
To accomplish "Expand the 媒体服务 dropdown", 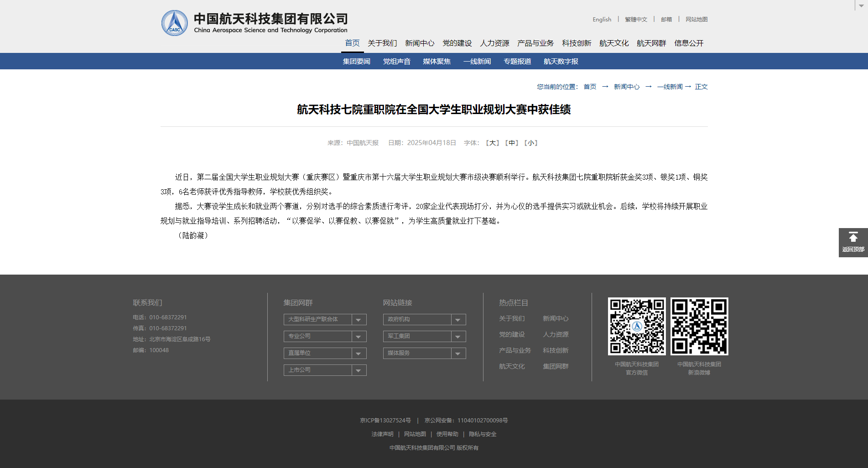I will click(424, 353).
